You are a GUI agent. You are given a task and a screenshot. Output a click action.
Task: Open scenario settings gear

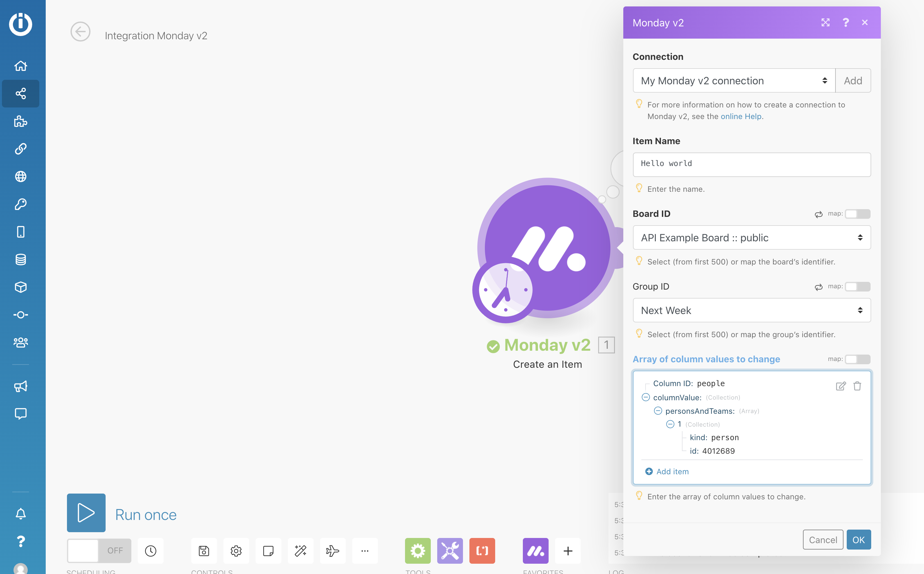point(236,551)
